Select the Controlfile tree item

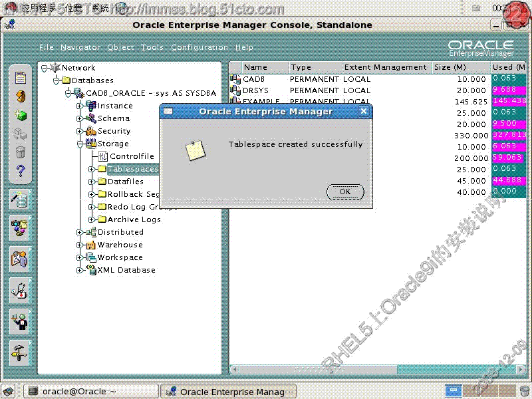(132, 156)
